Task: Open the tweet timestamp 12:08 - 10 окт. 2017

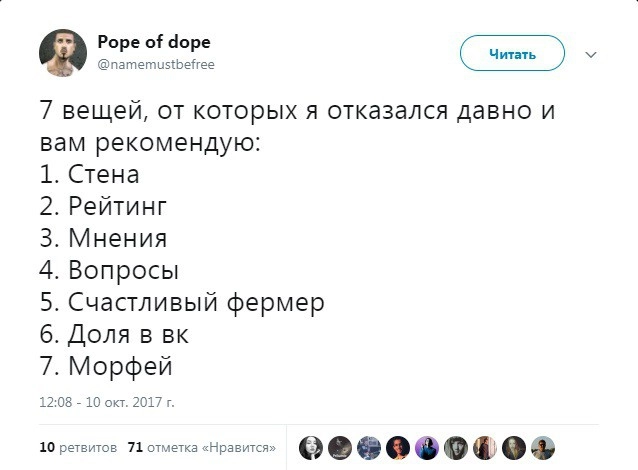Action: coord(107,403)
